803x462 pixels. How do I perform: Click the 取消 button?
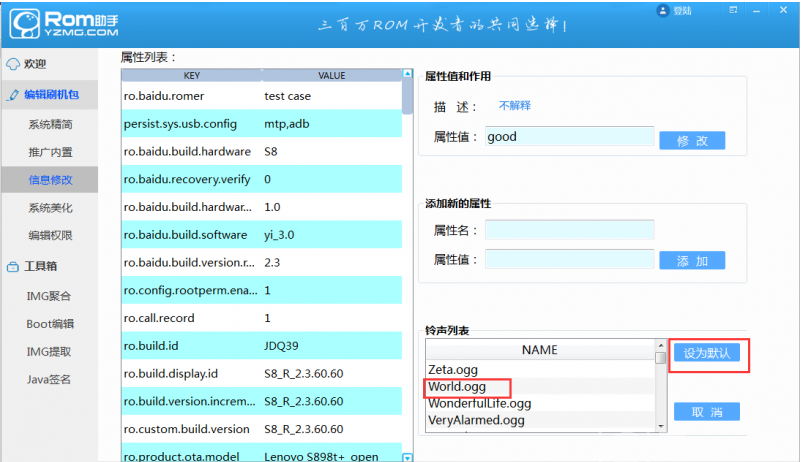(706, 412)
